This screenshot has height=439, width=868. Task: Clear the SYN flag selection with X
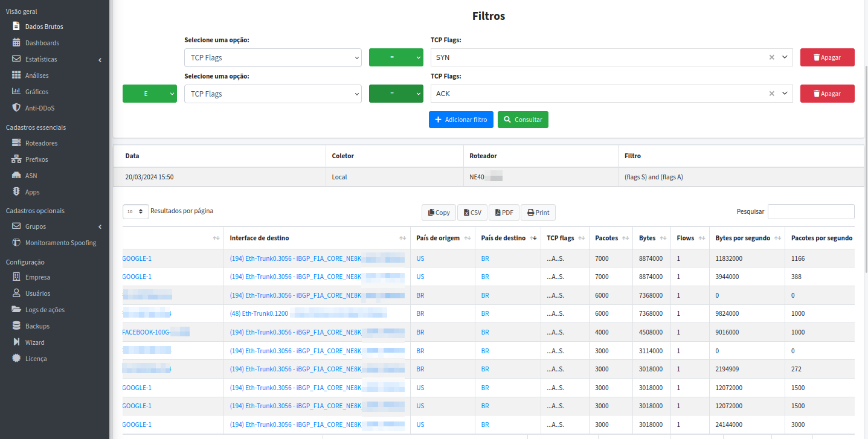point(771,57)
